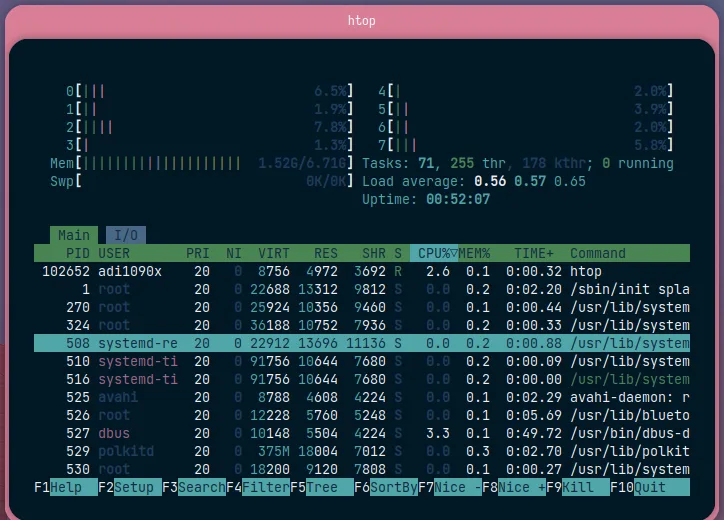Click the F1 Help button

coord(66,487)
